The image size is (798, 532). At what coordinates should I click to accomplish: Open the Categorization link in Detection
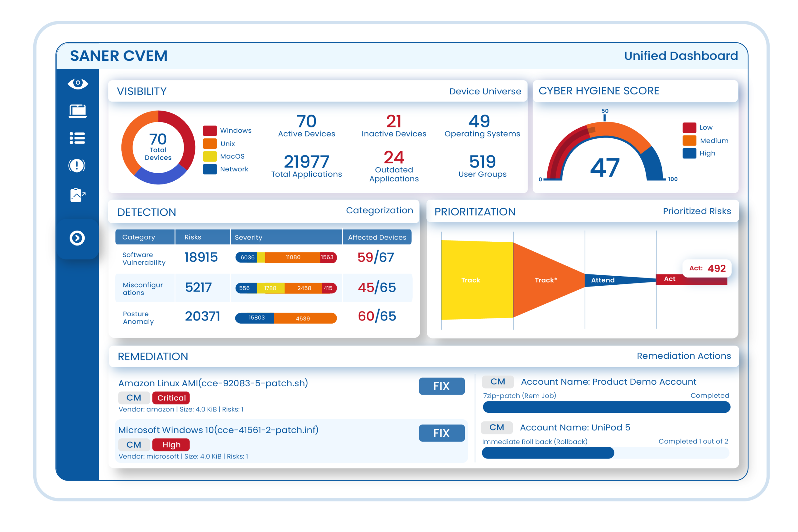[x=379, y=210]
